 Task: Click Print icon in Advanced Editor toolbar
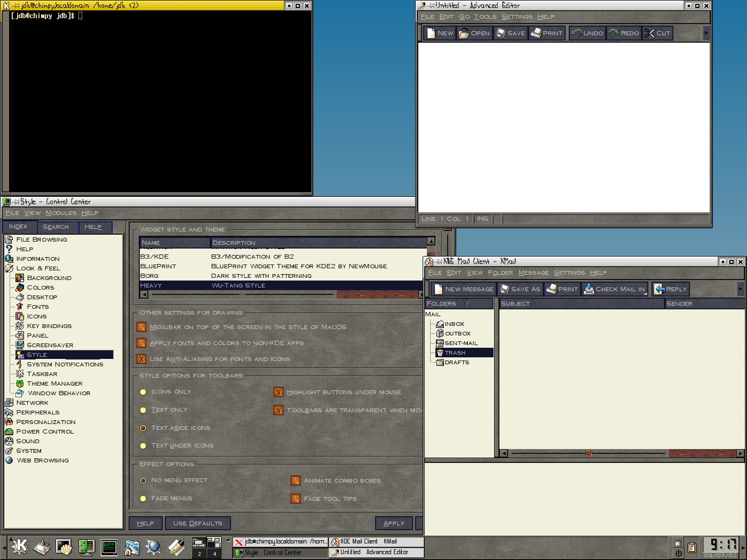(536, 33)
